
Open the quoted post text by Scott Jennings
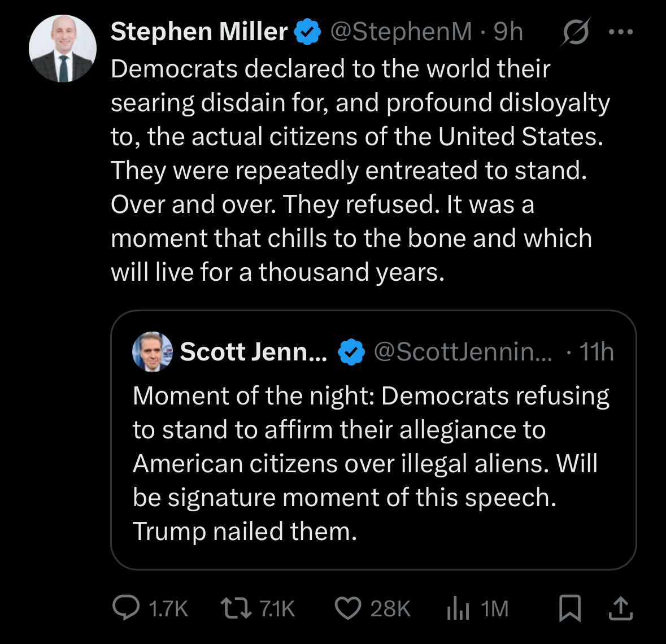pos(370,463)
